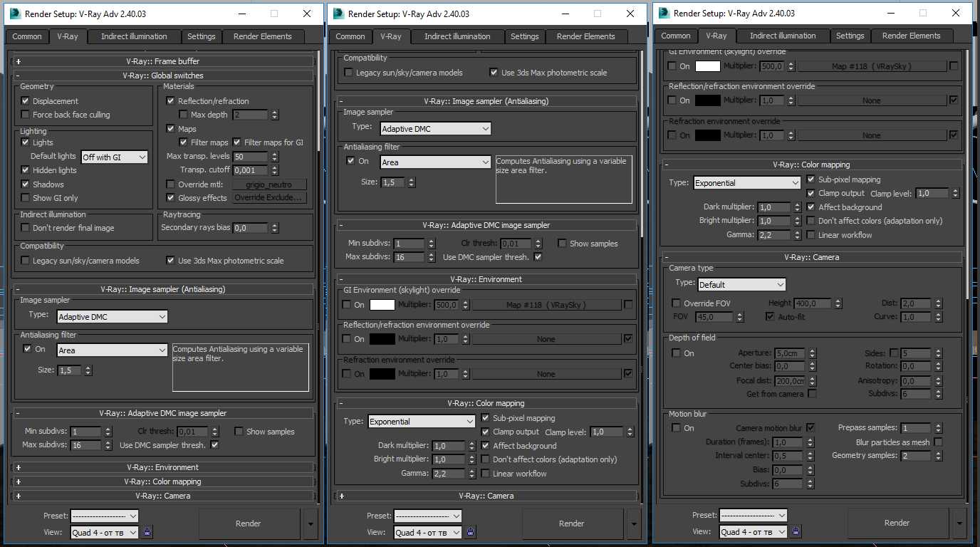Screen dimensions: 980x547
Task: Toggle Glossy effects checkbox in left window
Action: click(x=171, y=198)
